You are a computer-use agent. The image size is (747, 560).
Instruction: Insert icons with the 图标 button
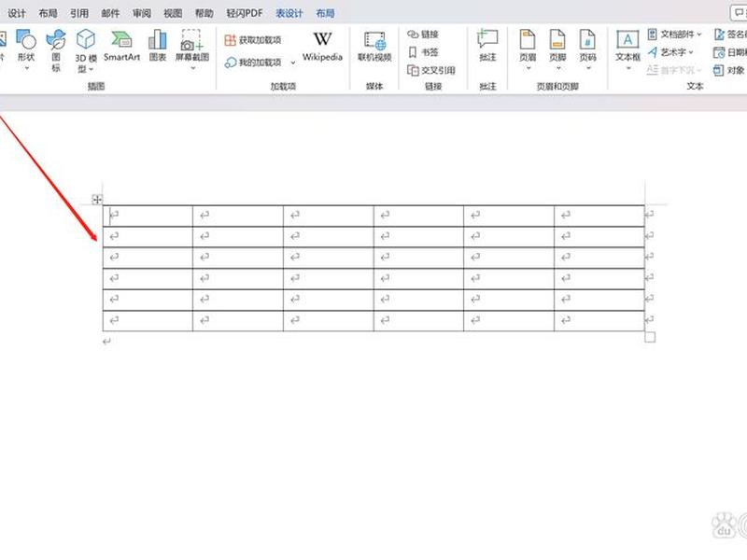[56, 50]
